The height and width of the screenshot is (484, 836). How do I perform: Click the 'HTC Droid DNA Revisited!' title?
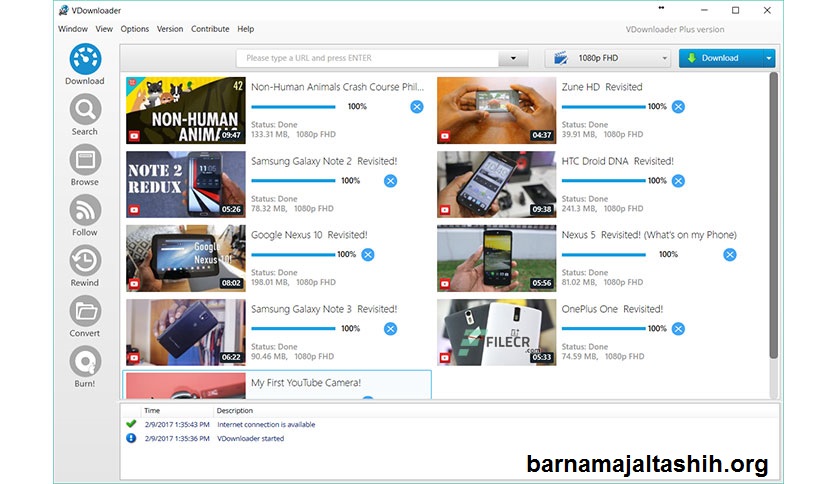tap(617, 161)
